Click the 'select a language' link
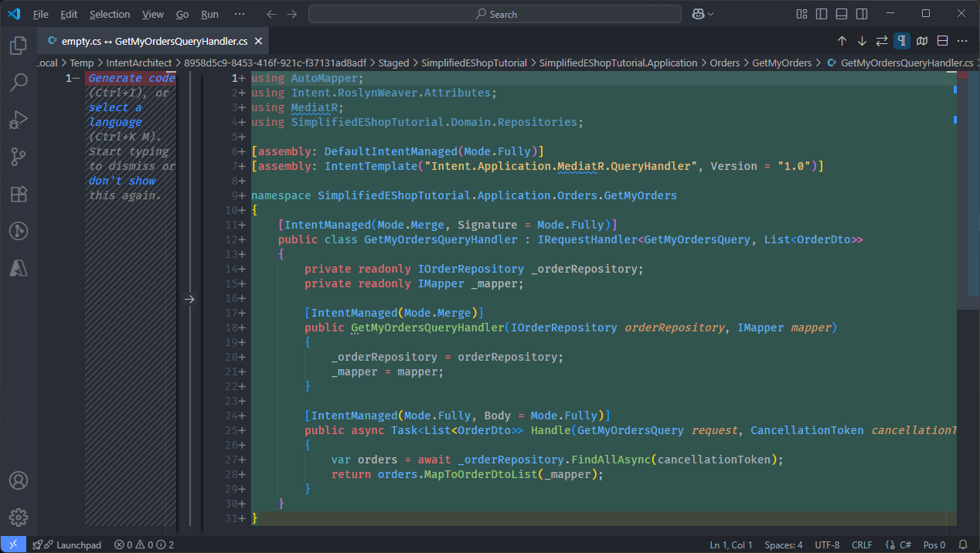Viewport: 980px width, 553px height. pyautogui.click(x=115, y=115)
